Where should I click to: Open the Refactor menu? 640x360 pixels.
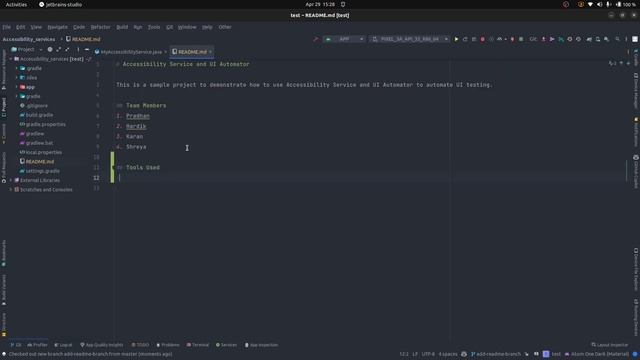pyautogui.click(x=100, y=27)
